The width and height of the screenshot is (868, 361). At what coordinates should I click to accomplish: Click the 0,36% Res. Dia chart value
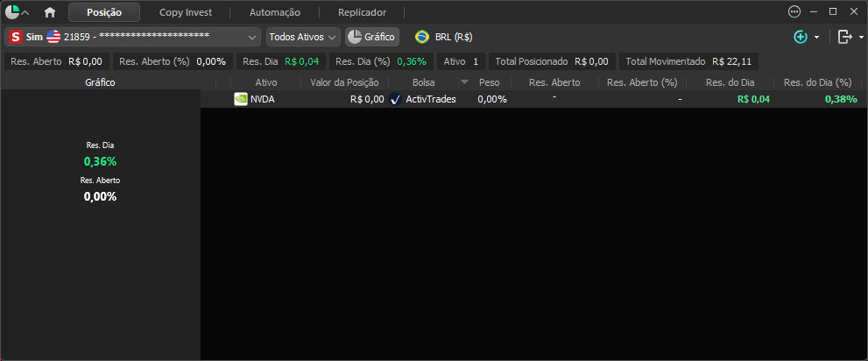100,162
